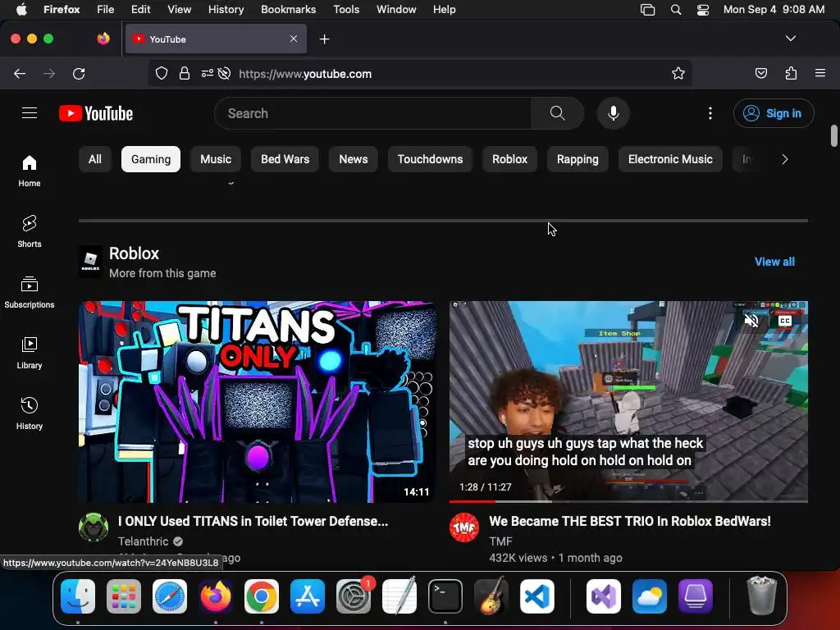Start voice search with microphone icon

coord(614,113)
